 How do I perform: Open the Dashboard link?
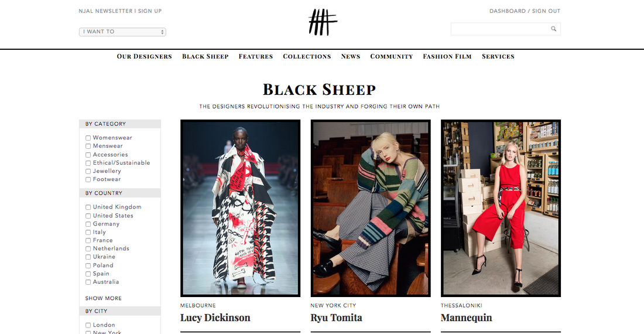[507, 11]
